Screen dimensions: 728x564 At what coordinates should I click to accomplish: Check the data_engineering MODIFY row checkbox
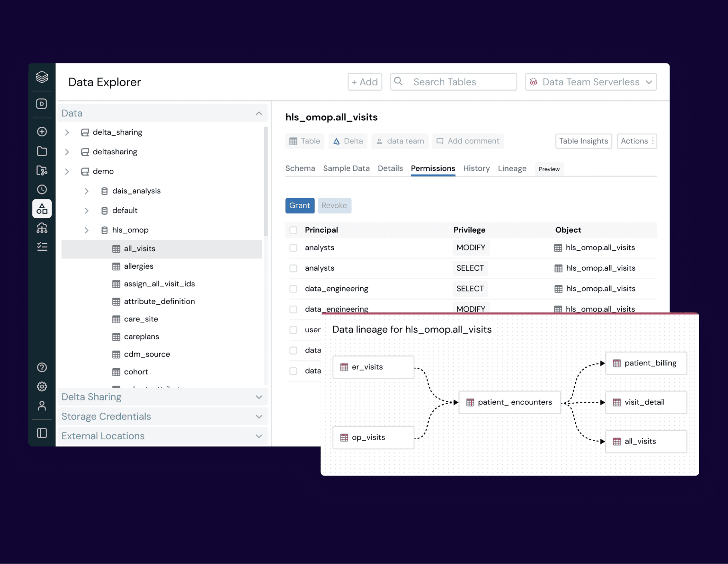293,309
